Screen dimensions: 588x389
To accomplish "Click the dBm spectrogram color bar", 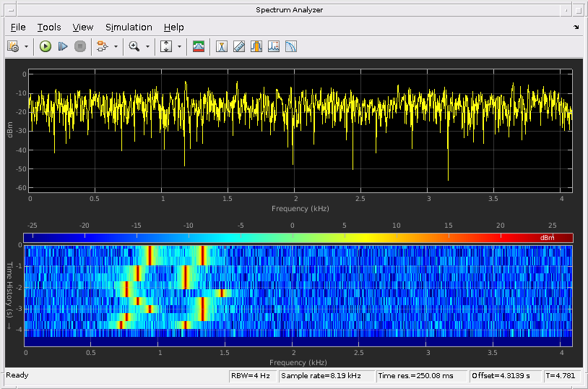I will (x=298, y=238).
